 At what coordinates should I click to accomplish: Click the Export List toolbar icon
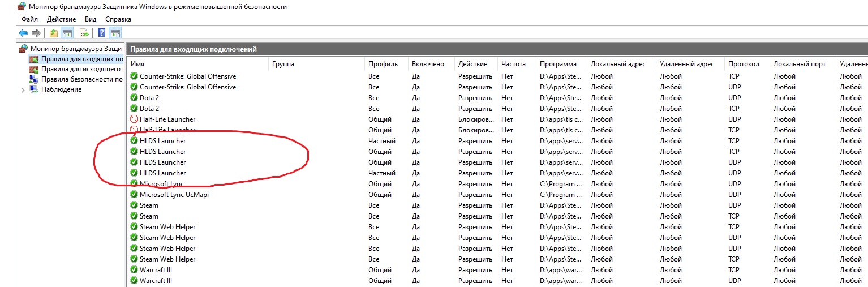click(84, 33)
